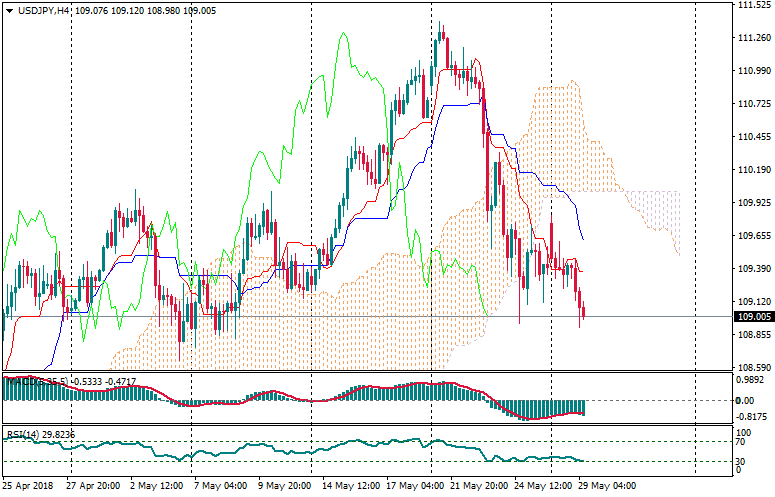Click the MACD -0.8175 scale label
The height and width of the screenshot is (497, 775).
(751, 416)
